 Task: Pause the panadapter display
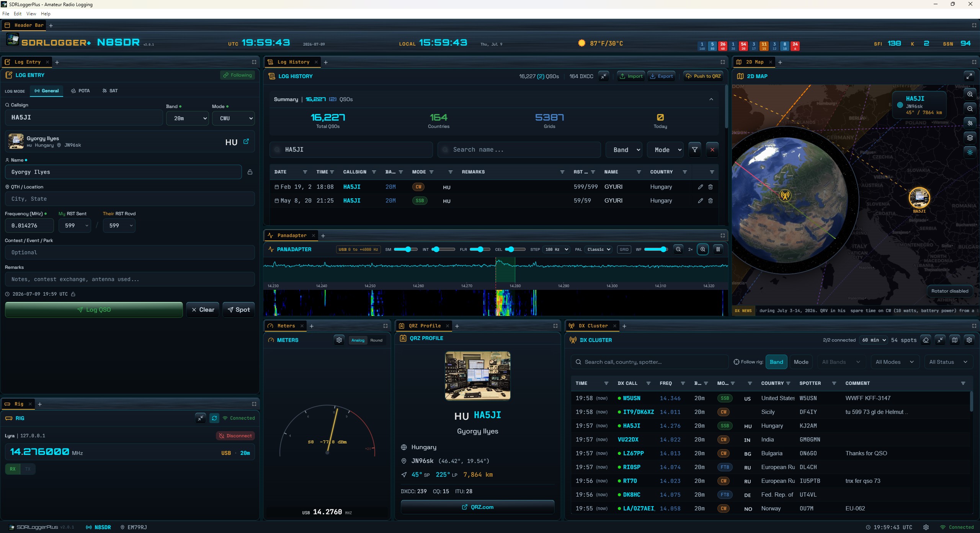(x=718, y=249)
